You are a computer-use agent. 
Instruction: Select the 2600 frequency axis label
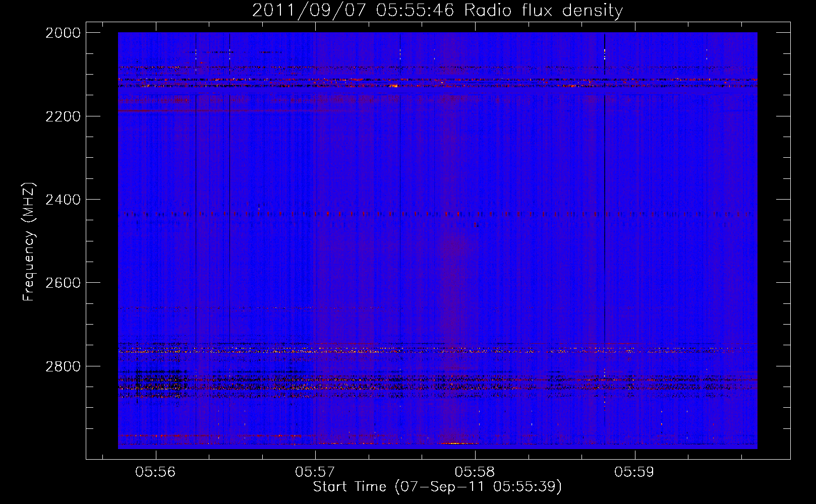click(63, 283)
